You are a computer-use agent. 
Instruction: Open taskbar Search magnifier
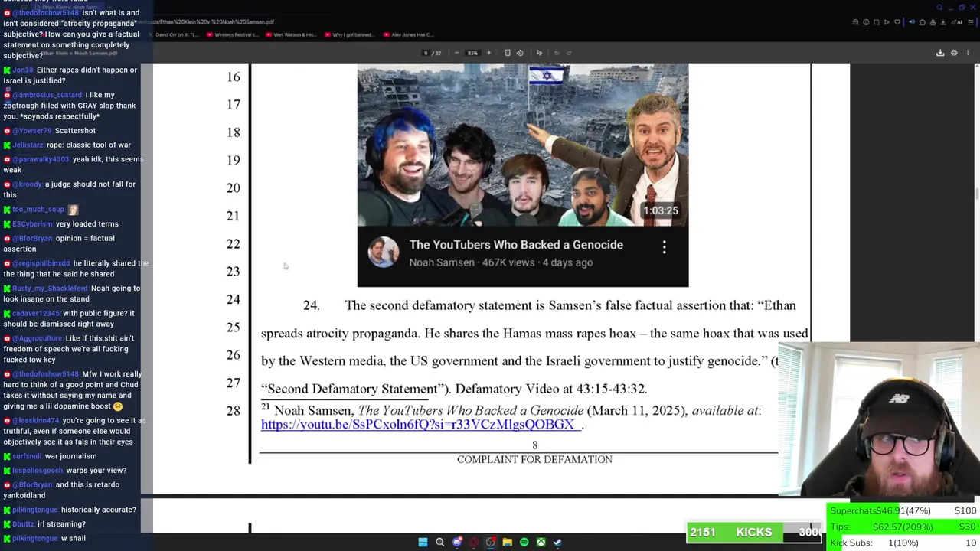439,543
